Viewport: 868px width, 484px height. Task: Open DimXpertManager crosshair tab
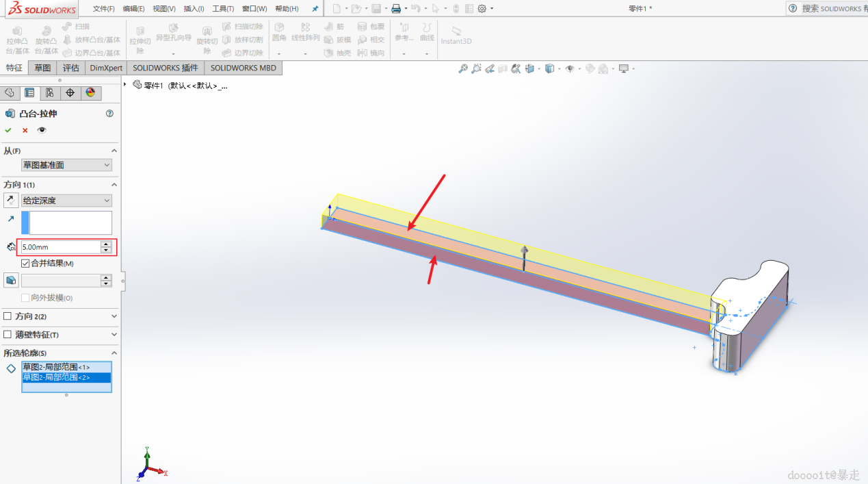point(70,93)
